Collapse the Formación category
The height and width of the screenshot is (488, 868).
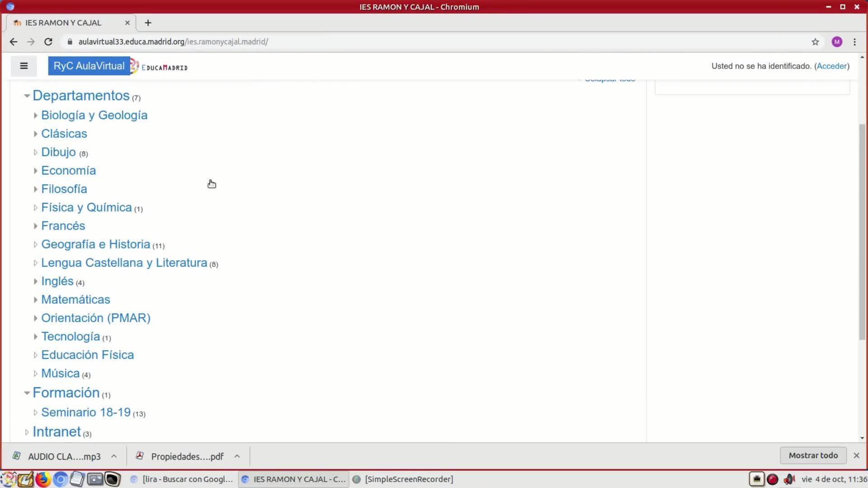tap(27, 393)
